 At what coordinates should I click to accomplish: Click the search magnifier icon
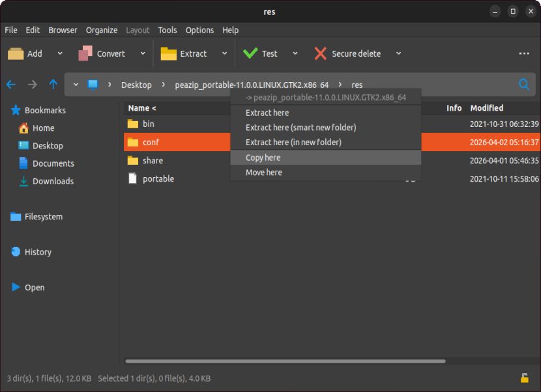coord(524,84)
